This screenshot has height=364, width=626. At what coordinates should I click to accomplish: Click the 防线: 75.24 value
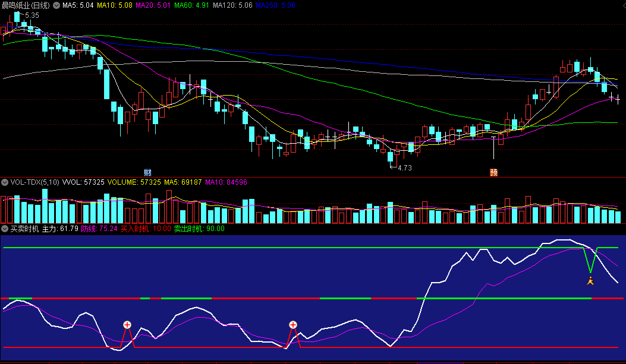tap(99, 229)
